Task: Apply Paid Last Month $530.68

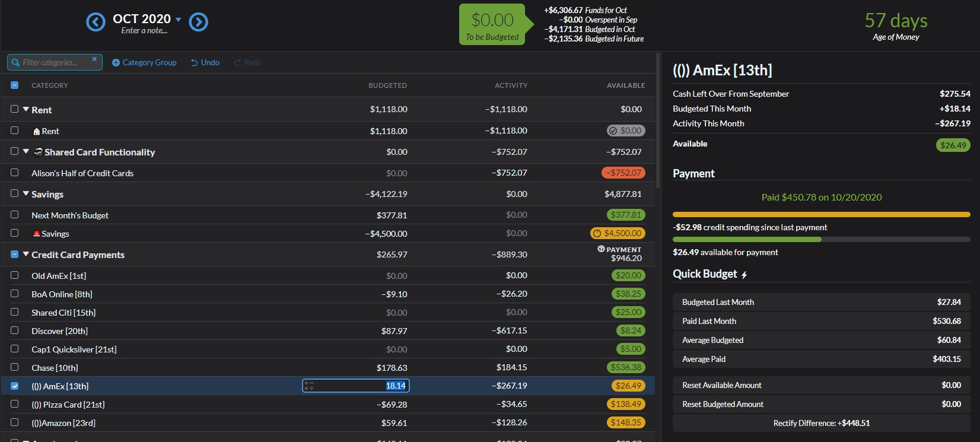Action: (822, 321)
